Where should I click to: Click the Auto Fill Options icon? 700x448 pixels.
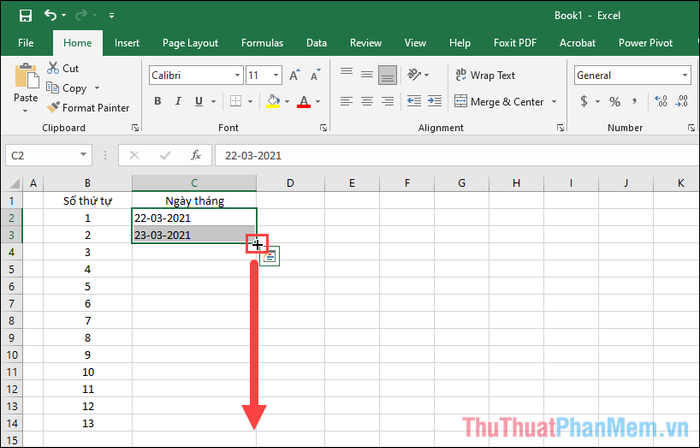271,257
